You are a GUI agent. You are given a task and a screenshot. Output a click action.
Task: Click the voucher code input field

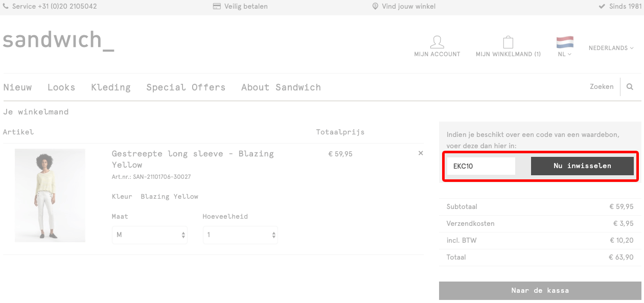(x=481, y=166)
